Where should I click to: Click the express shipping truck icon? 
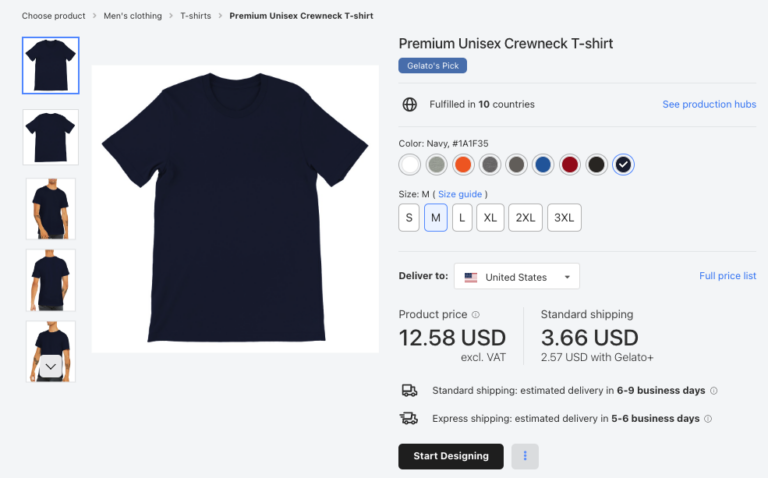tap(409, 419)
